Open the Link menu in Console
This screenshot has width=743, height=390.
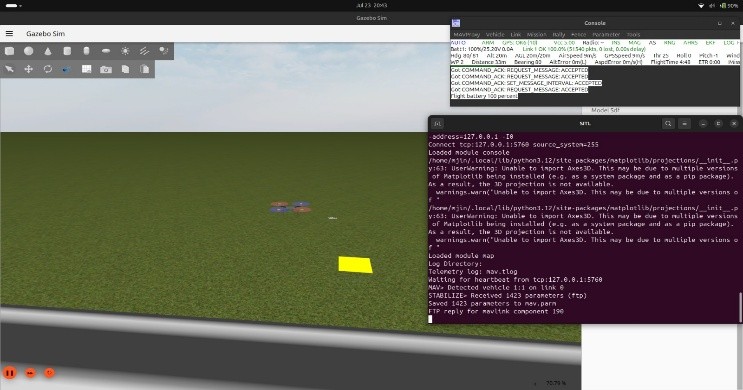516,35
